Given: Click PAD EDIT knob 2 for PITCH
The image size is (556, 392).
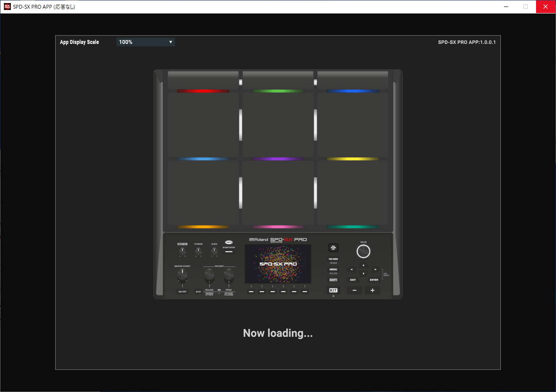Looking at the screenshot, I should coord(228,275).
